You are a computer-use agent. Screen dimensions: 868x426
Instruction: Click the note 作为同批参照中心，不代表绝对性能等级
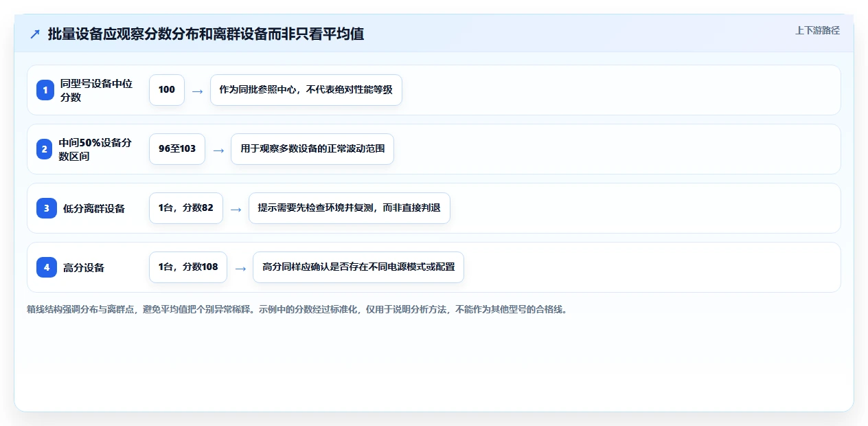[306, 90]
